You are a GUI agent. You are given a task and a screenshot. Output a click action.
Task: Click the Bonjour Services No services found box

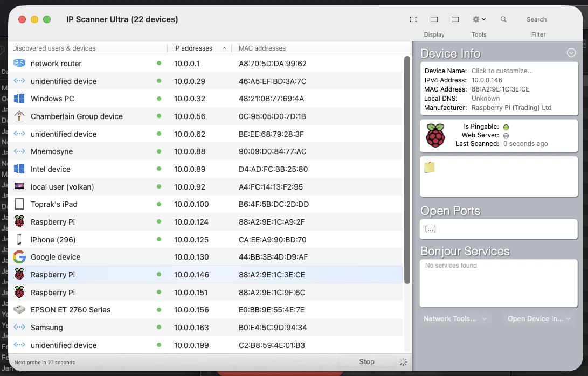(x=499, y=283)
